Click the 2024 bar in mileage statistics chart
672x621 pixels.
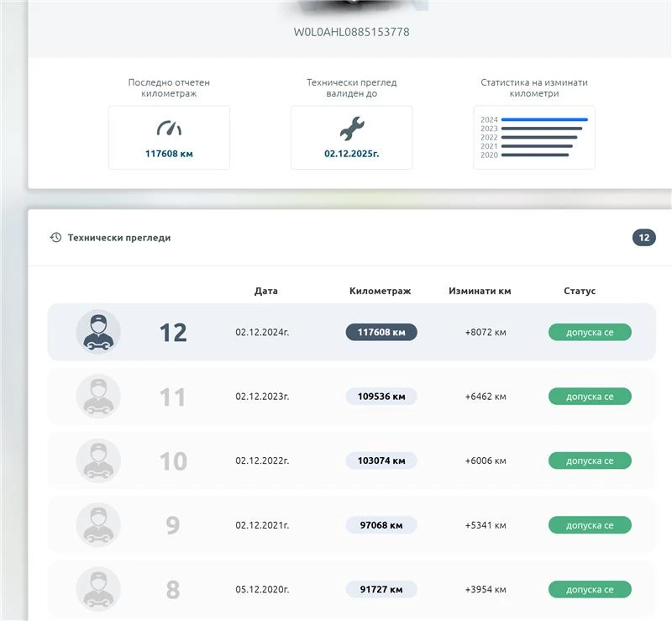pos(543,119)
